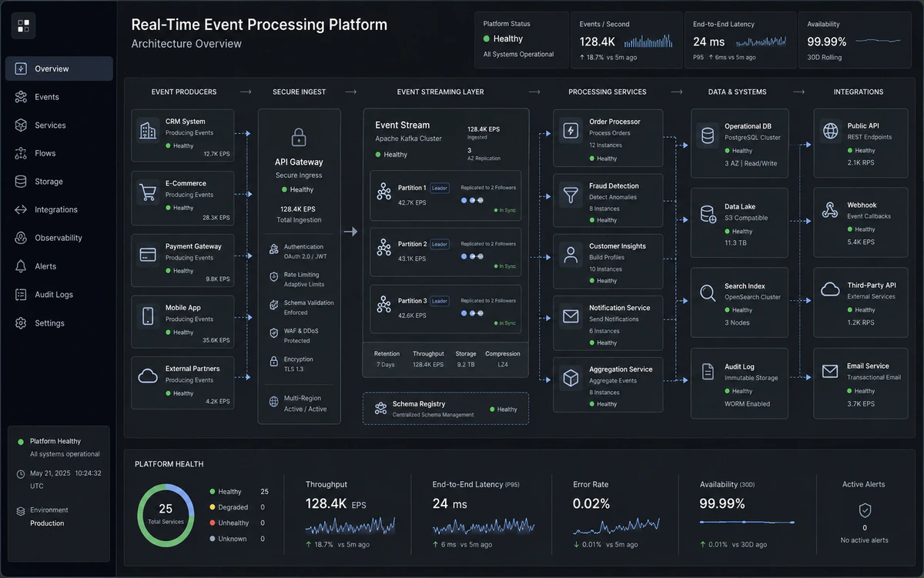The width and height of the screenshot is (924, 578).
Task: Open Observability in the sidebar
Action: [x=59, y=238]
